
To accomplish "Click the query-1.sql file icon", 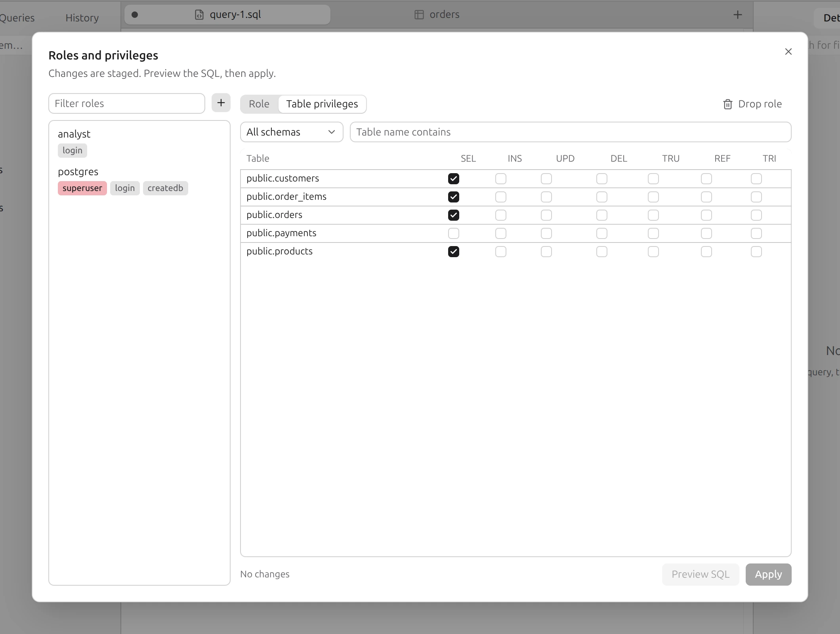I will tap(199, 15).
